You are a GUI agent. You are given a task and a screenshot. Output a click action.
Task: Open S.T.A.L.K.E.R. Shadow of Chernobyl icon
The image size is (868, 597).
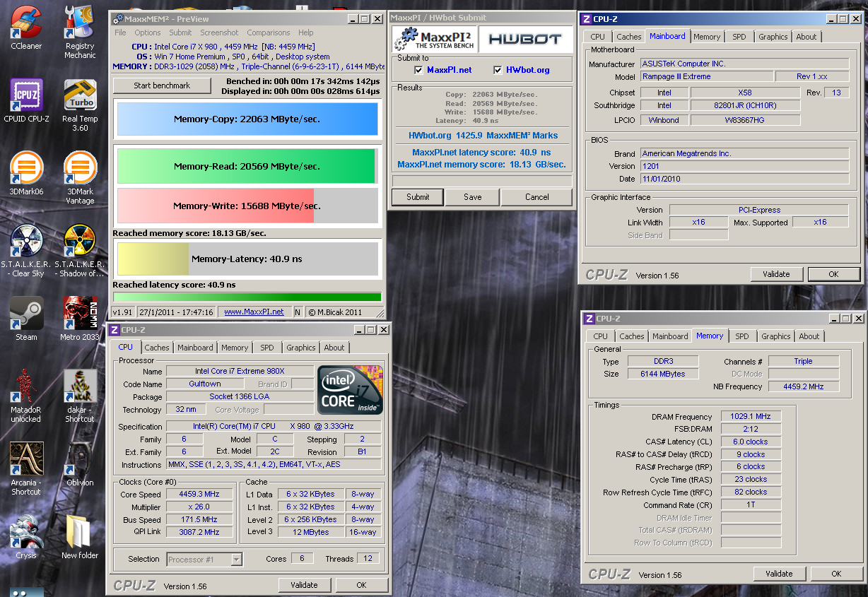tap(80, 251)
